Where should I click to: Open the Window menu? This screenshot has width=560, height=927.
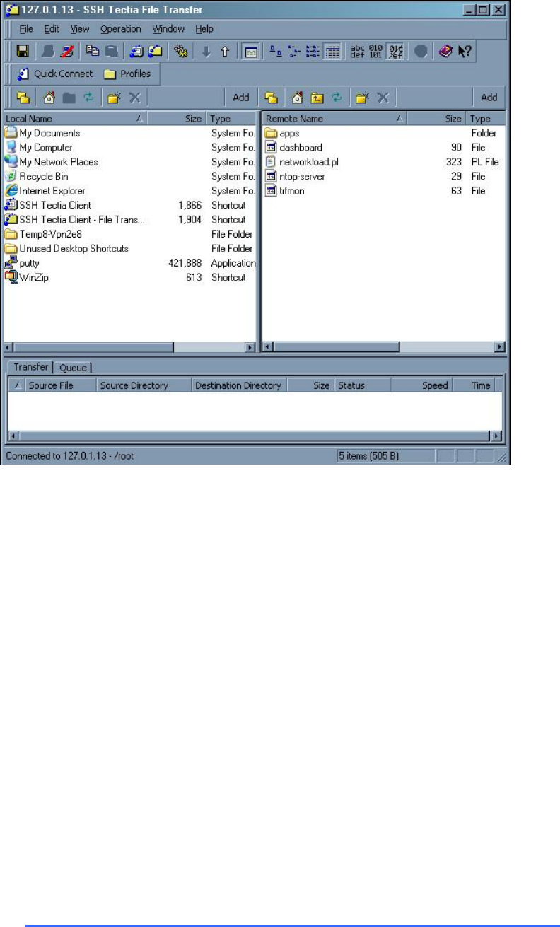click(168, 29)
